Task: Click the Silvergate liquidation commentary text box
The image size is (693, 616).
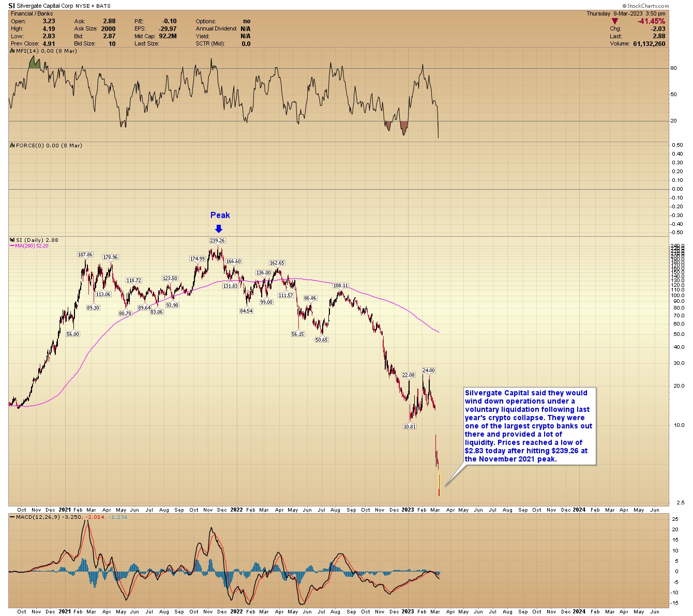Action: pyautogui.click(x=529, y=426)
